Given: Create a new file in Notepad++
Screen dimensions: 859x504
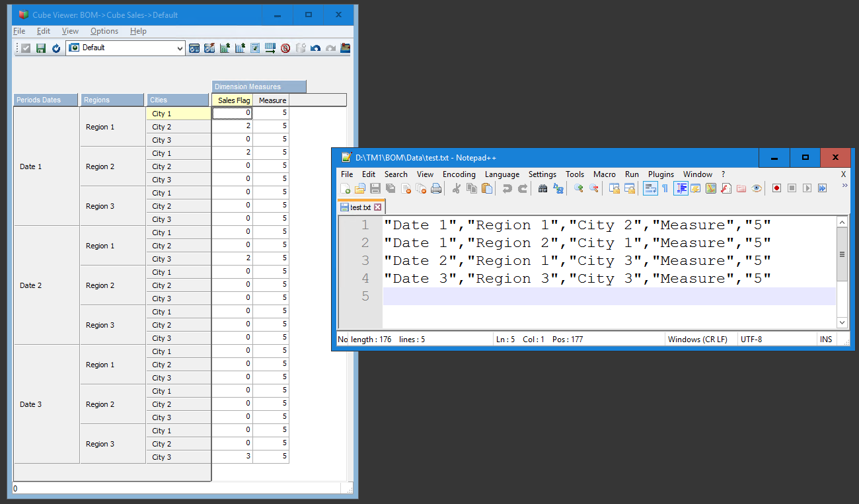Looking at the screenshot, I should (345, 188).
